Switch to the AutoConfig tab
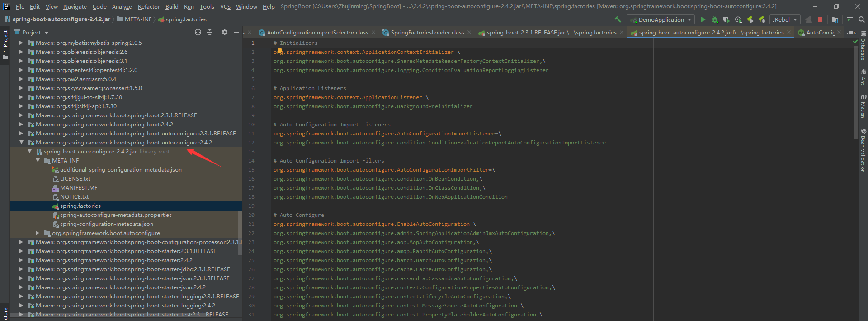 point(820,32)
